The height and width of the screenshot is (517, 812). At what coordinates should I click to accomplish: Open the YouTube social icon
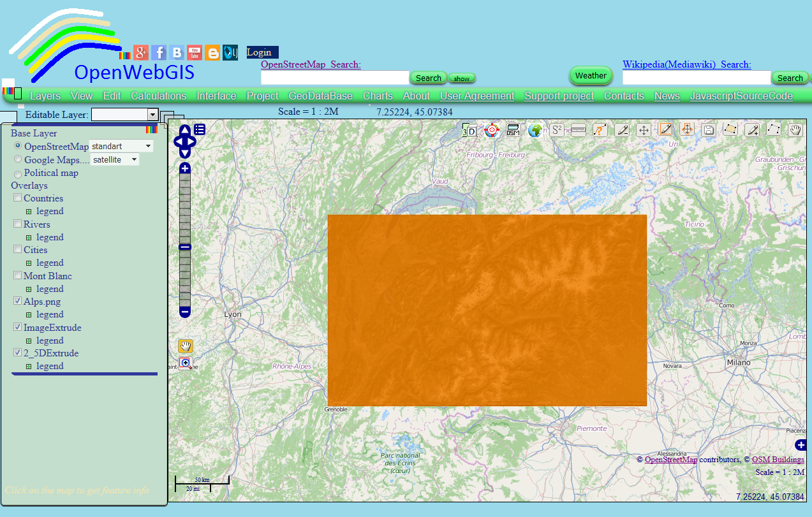(195, 52)
